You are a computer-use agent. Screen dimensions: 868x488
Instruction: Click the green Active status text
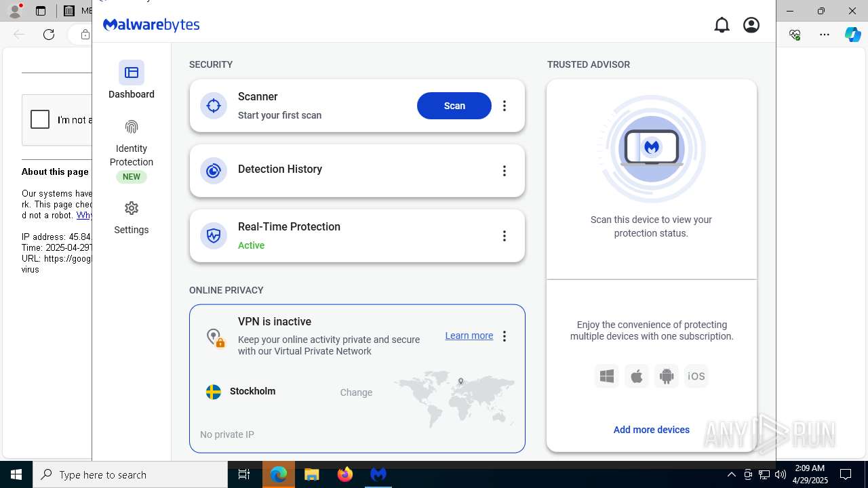pyautogui.click(x=251, y=245)
